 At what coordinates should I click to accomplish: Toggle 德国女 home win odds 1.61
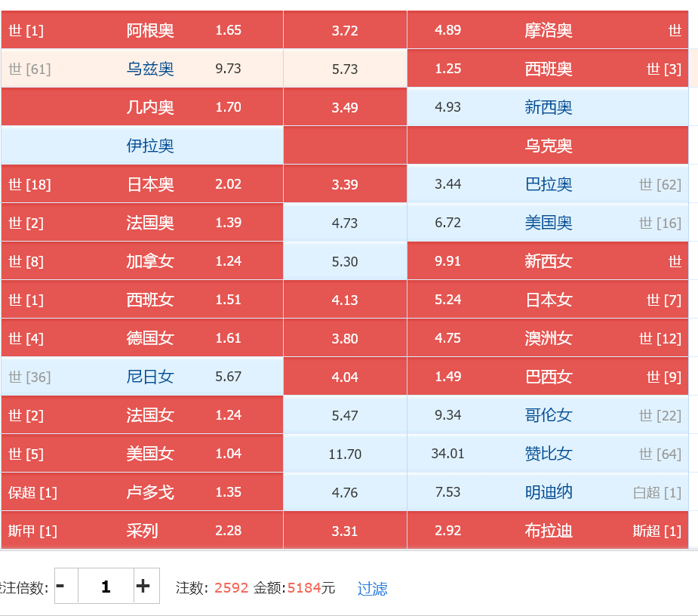click(142, 338)
